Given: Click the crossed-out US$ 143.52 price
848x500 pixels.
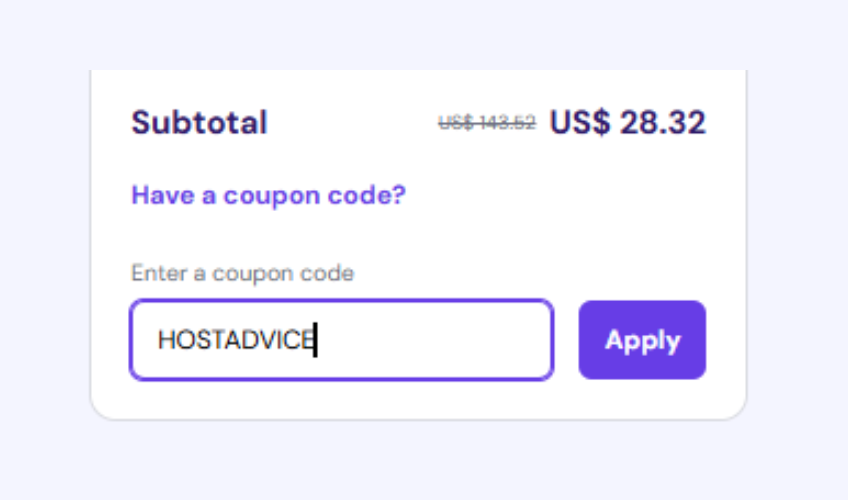Looking at the screenshot, I should click(x=487, y=123).
